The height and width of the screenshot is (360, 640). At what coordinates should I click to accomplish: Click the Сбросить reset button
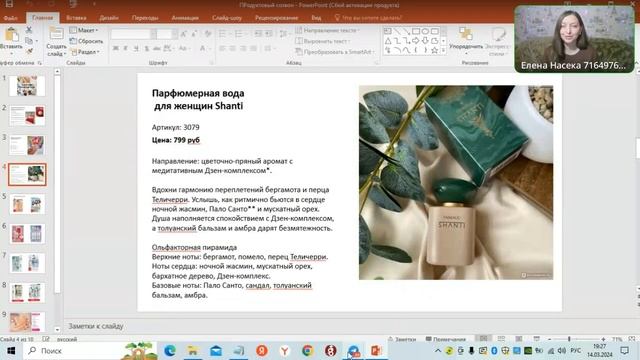tap(87, 41)
